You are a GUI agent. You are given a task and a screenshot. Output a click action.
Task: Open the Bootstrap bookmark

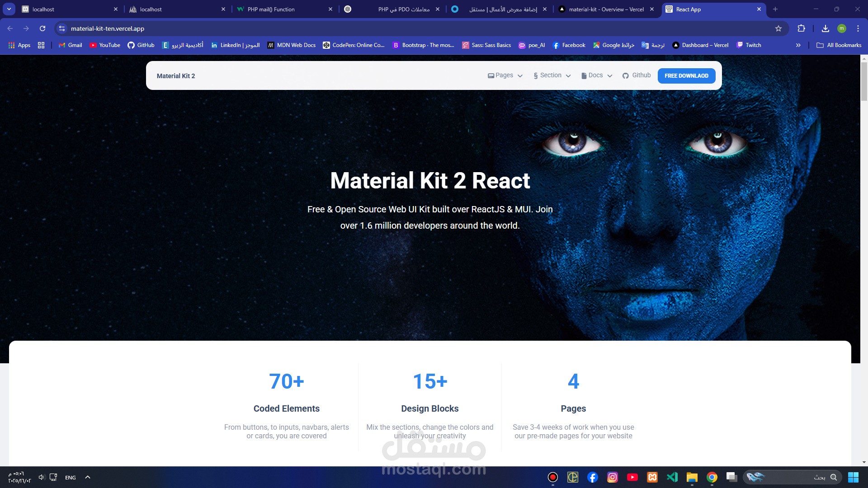click(423, 45)
